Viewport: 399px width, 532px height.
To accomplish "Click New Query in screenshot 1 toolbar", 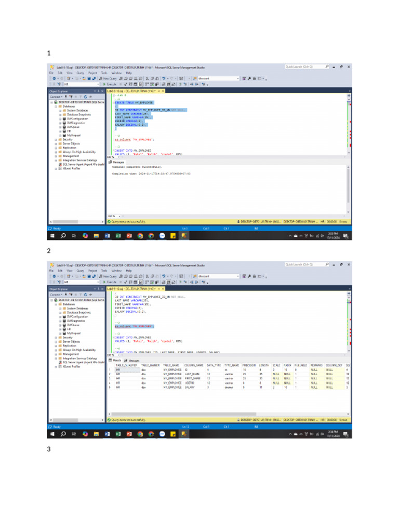I will (x=108, y=79).
